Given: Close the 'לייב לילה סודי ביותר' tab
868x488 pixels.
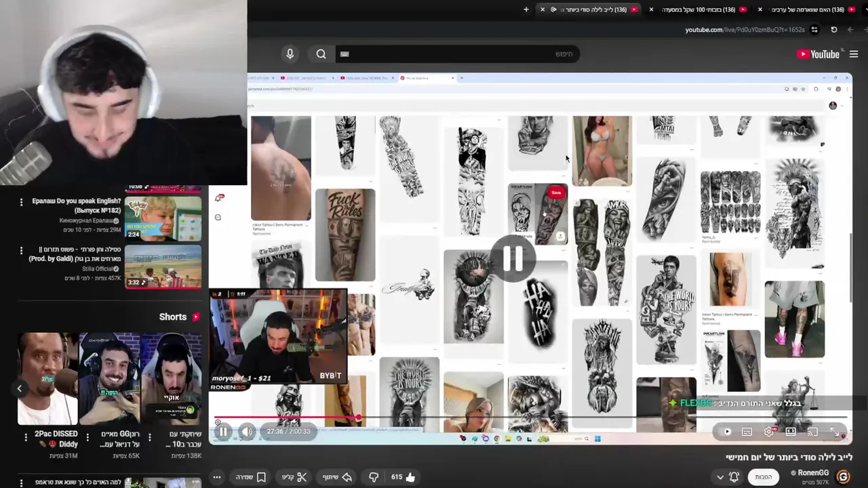Looking at the screenshot, I should 542,9.
